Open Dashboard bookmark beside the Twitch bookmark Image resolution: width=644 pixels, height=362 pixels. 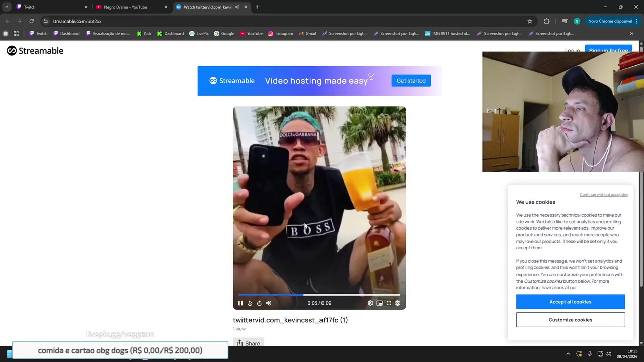click(66, 34)
